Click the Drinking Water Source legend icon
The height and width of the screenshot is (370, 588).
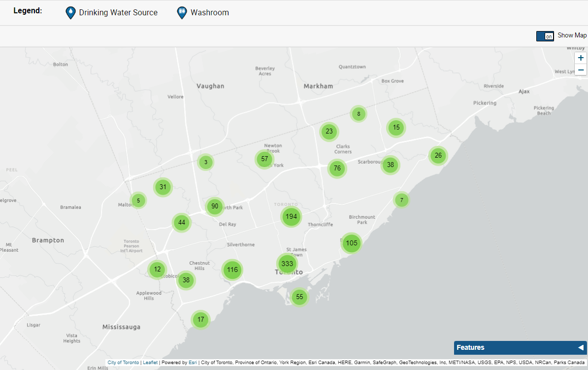(70, 13)
